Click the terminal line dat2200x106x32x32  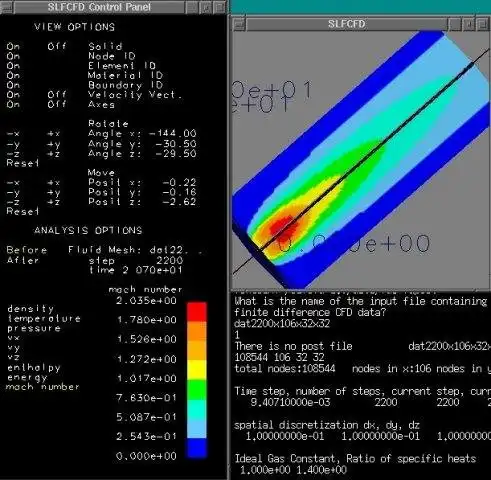(x=282, y=324)
